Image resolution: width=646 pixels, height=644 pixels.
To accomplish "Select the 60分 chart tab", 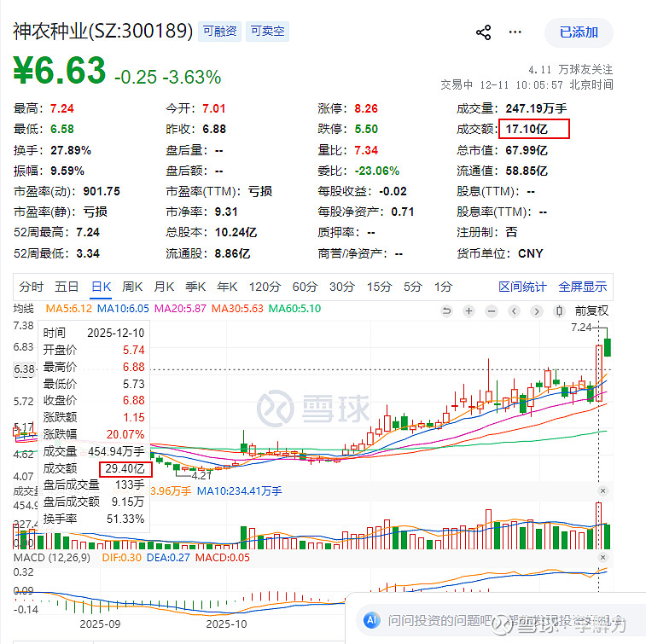I will (305, 287).
